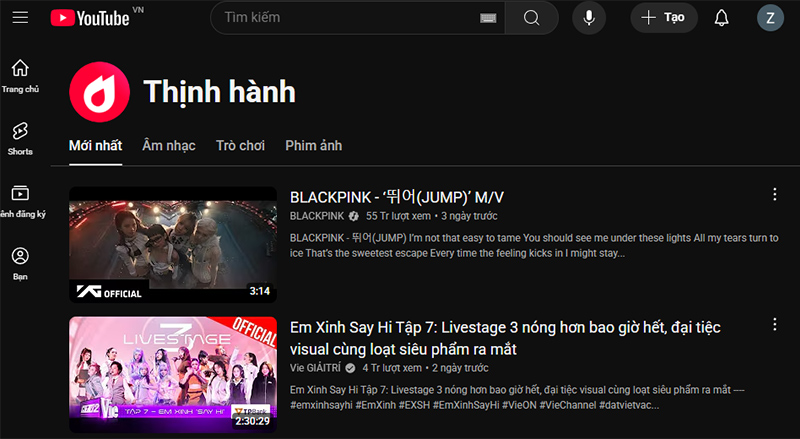Click the Thịnh hành trending flame icon
Image resolution: width=800 pixels, height=439 pixels.
pos(99,92)
